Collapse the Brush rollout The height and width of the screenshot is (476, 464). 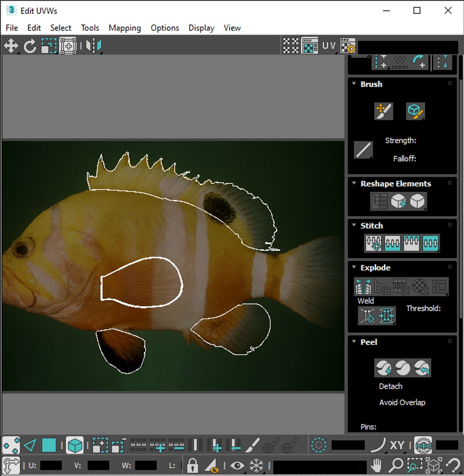354,83
